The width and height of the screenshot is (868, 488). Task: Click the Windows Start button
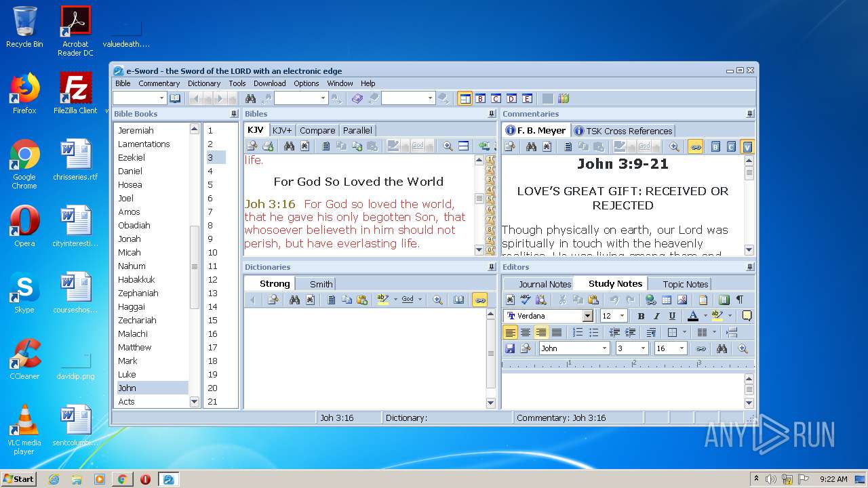[19, 479]
